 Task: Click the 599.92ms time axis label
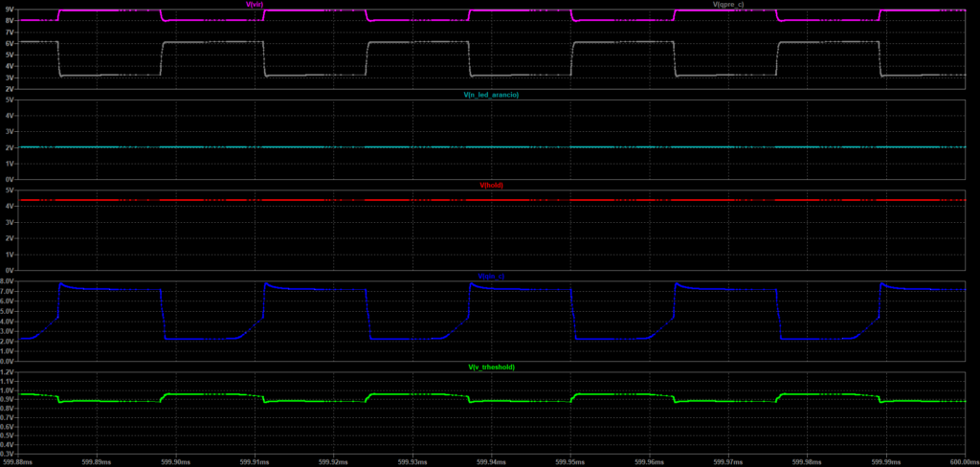[x=333, y=461]
